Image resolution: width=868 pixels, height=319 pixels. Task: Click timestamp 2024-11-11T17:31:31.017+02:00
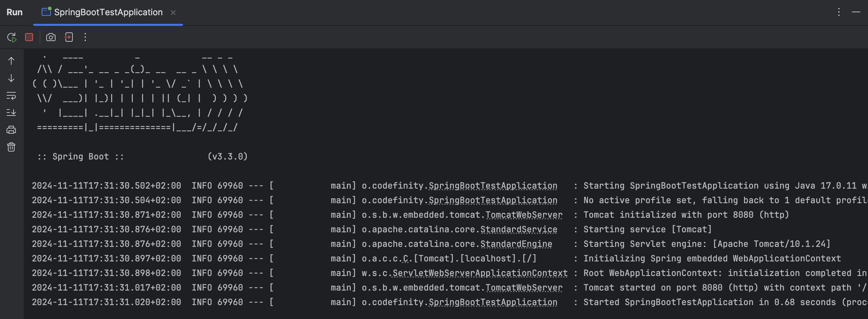tap(106, 288)
